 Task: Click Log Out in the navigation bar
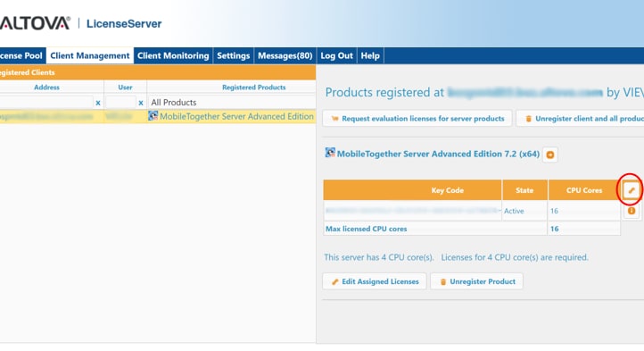tap(337, 55)
